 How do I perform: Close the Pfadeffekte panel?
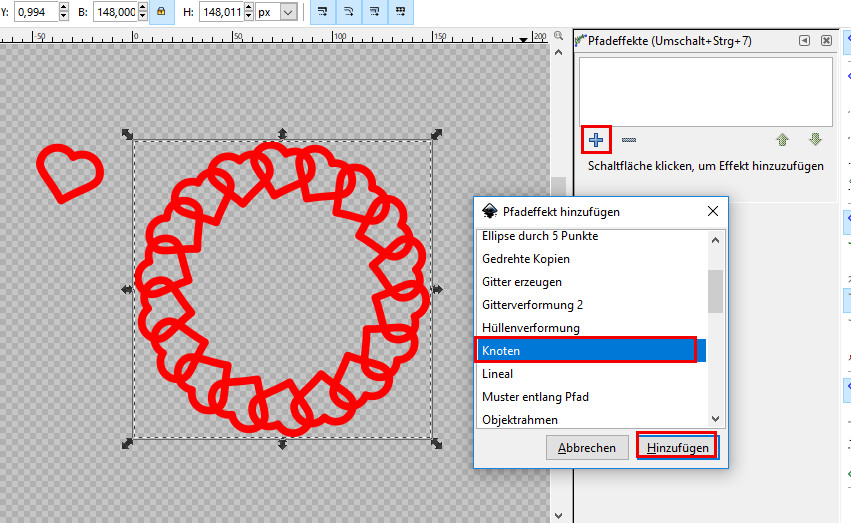[826, 41]
